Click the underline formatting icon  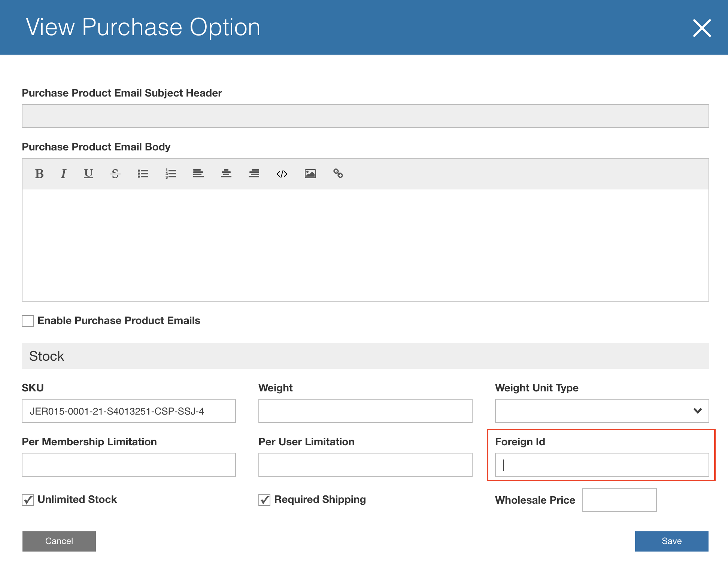click(x=88, y=174)
